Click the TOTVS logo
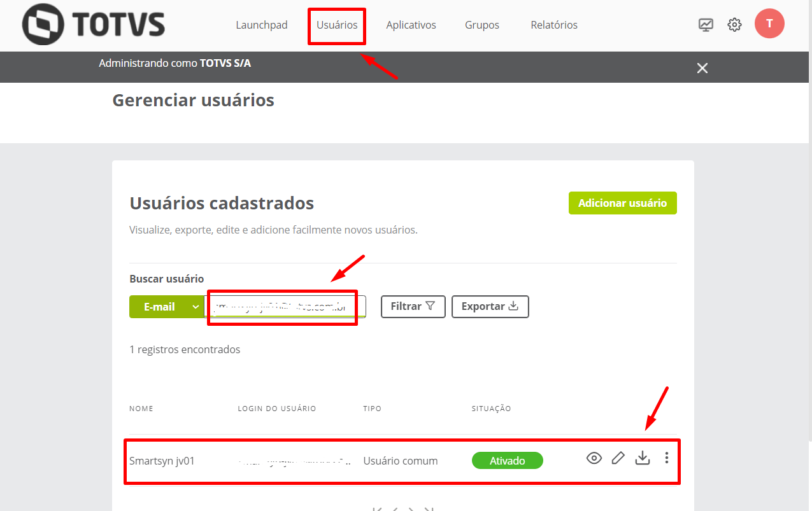 [93, 25]
